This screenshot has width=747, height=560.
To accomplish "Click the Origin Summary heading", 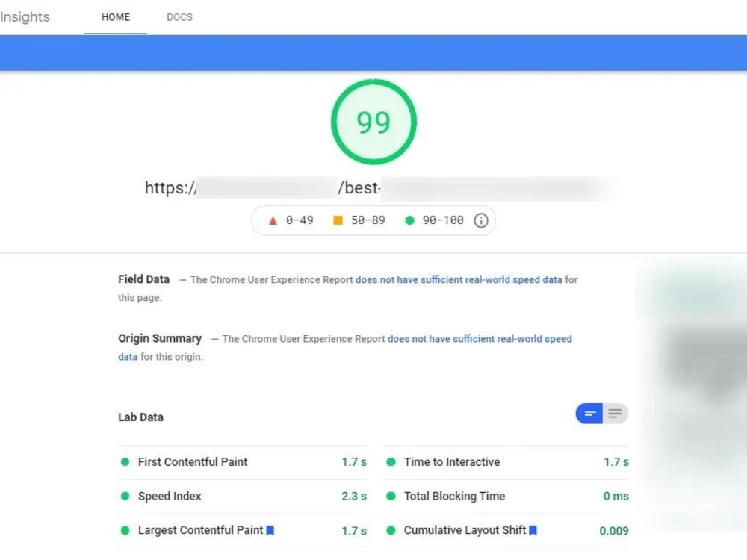I will coord(160,338).
